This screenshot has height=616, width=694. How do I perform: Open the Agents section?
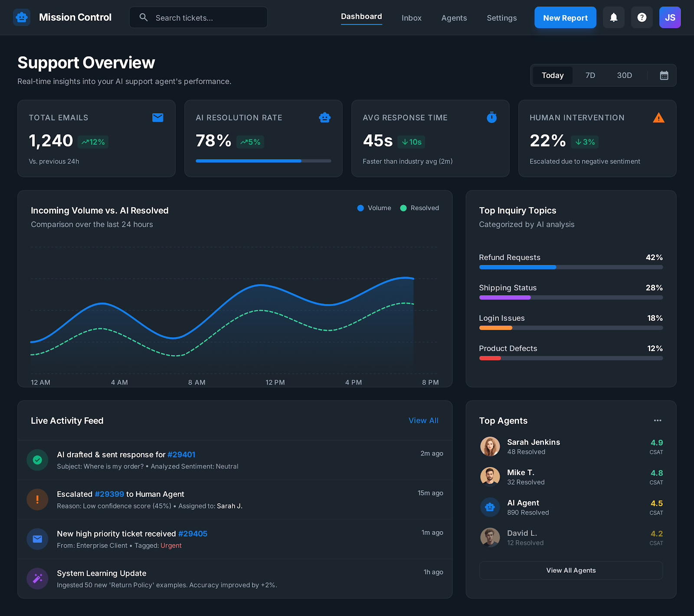454,18
